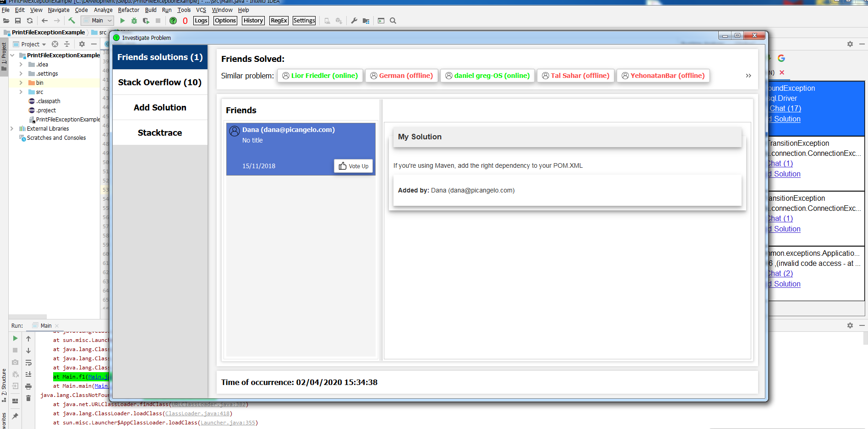Open project settings via wrench icon

pos(354,21)
